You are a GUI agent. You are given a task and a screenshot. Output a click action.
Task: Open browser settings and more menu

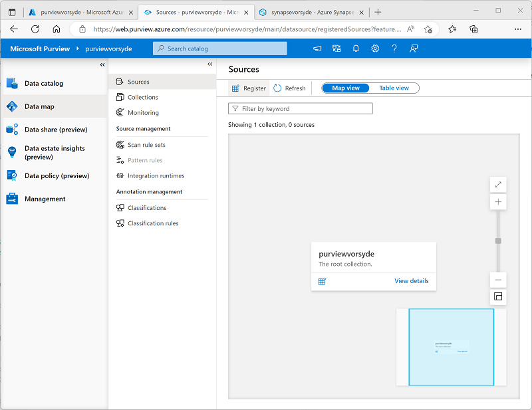tap(518, 29)
